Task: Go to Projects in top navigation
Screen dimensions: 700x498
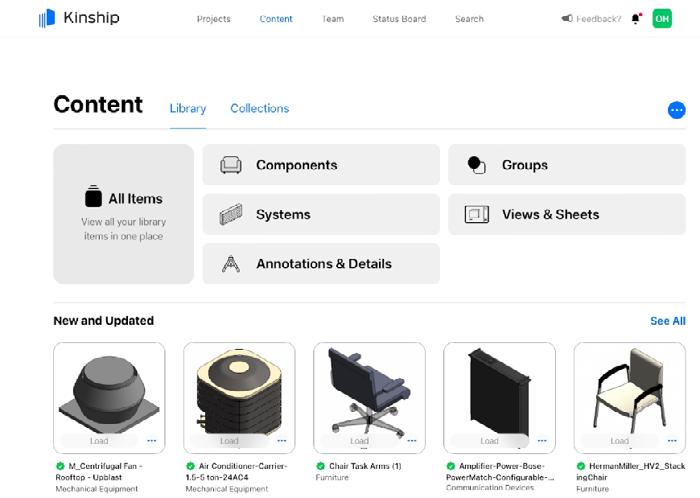Action: click(x=213, y=19)
